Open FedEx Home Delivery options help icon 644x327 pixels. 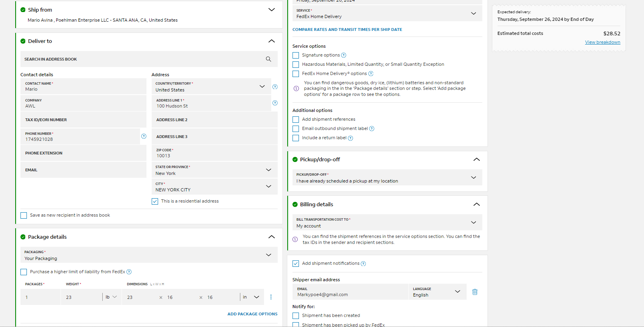point(371,74)
